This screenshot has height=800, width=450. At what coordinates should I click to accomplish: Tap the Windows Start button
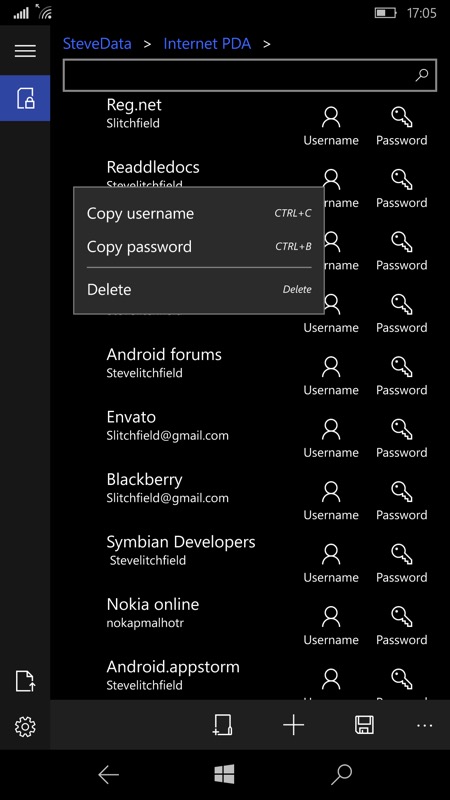(x=224, y=774)
